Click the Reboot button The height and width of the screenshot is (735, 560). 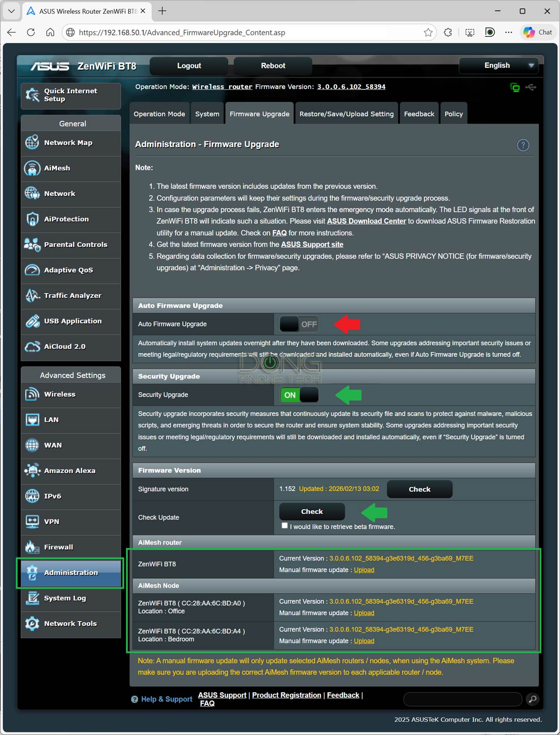click(273, 66)
